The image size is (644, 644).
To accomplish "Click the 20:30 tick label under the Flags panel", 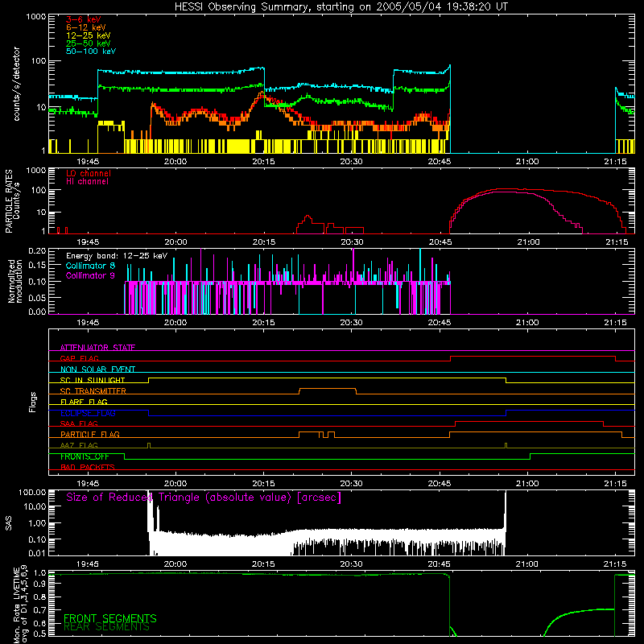I will click(x=351, y=484).
